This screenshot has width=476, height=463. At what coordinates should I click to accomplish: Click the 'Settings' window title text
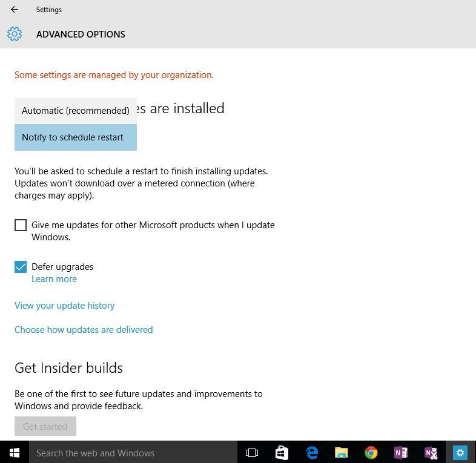point(49,10)
